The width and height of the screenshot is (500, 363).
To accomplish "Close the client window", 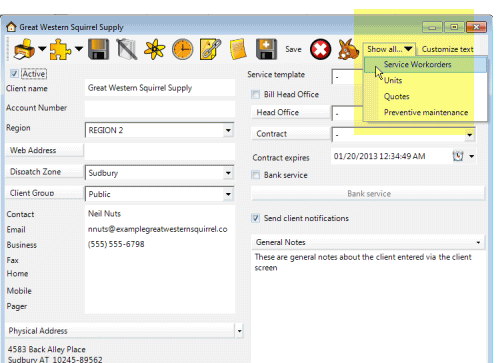I will 476,27.
